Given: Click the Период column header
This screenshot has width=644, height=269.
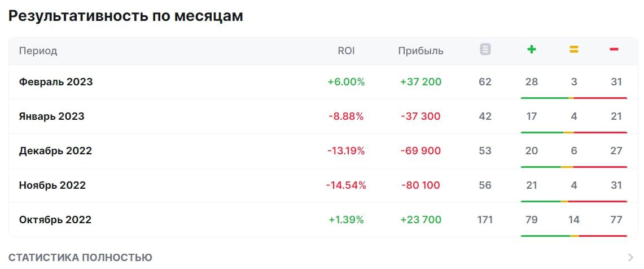Looking at the screenshot, I should tap(38, 51).
